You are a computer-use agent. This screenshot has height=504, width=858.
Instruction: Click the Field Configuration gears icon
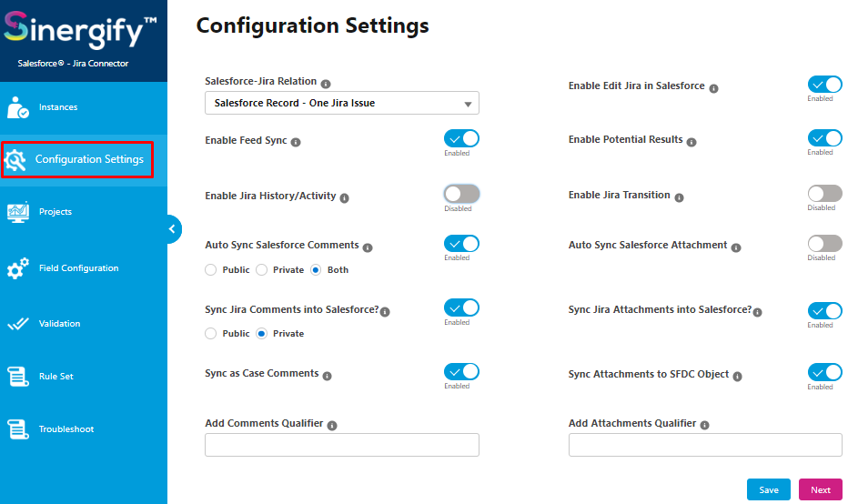point(18,268)
